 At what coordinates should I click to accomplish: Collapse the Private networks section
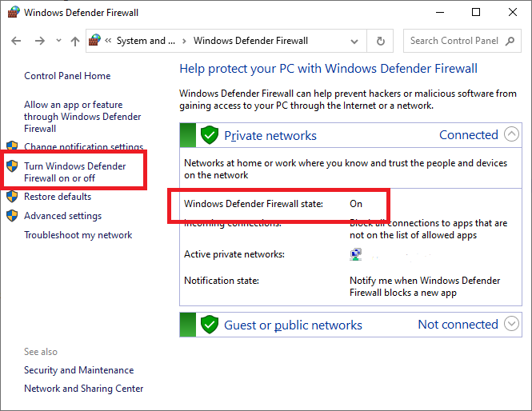click(511, 134)
